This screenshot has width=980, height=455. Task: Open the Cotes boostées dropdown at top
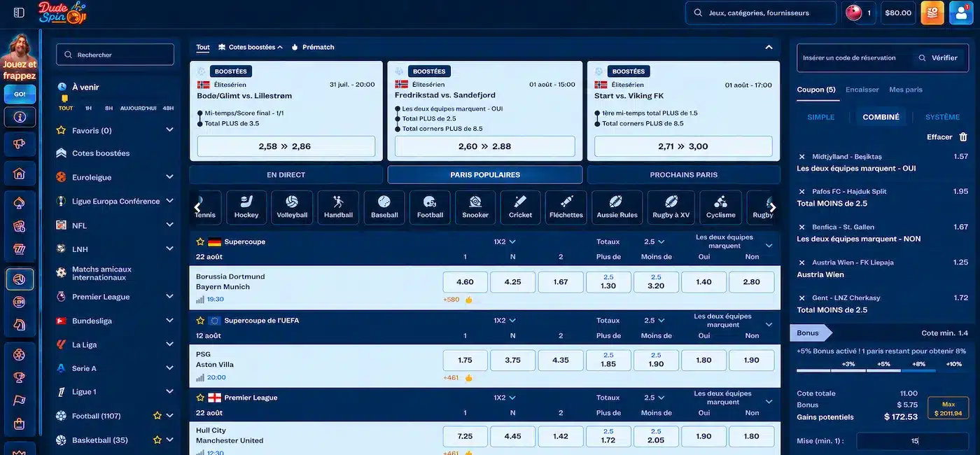coord(251,48)
